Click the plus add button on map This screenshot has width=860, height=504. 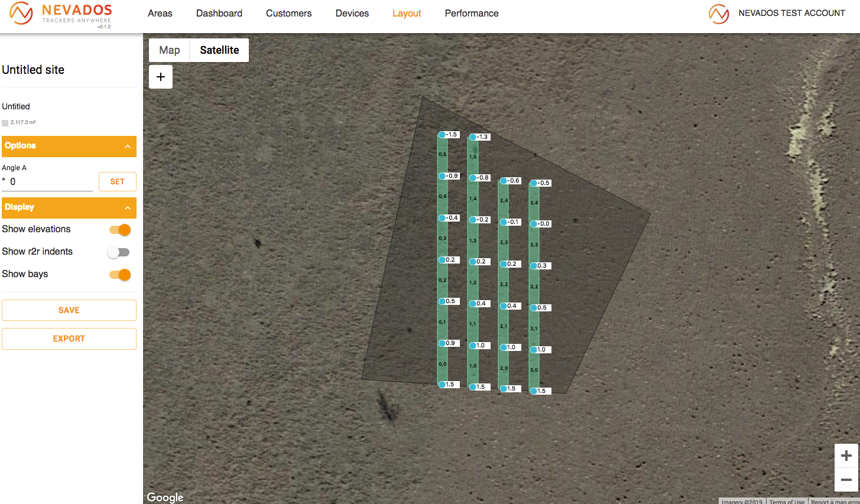tap(161, 77)
